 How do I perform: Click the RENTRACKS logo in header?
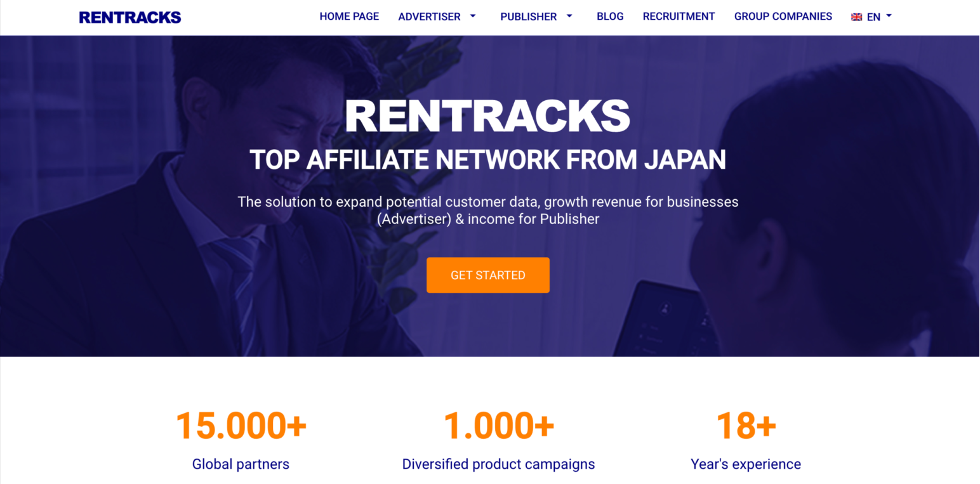(x=130, y=18)
